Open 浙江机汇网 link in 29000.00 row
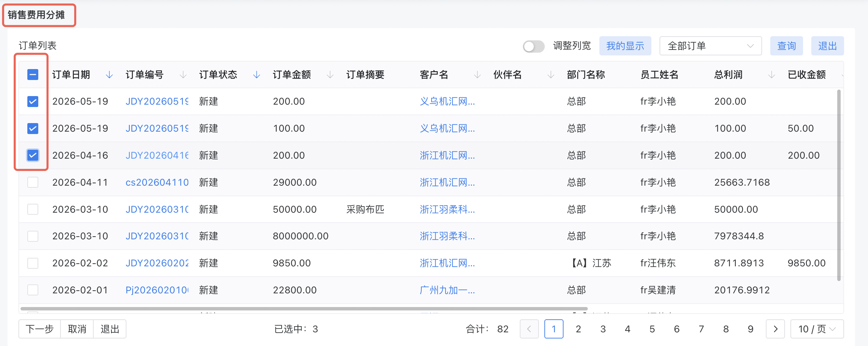 point(447,182)
